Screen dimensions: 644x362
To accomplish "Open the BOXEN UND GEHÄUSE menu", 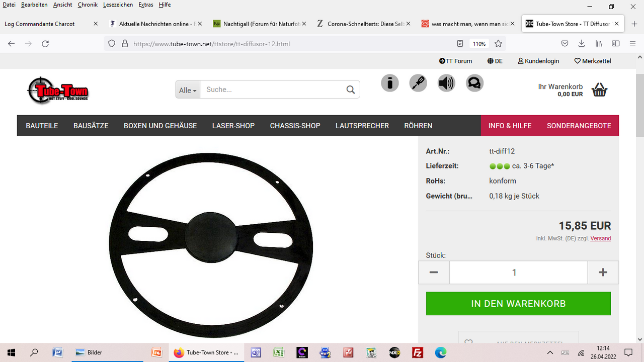I will [160, 126].
